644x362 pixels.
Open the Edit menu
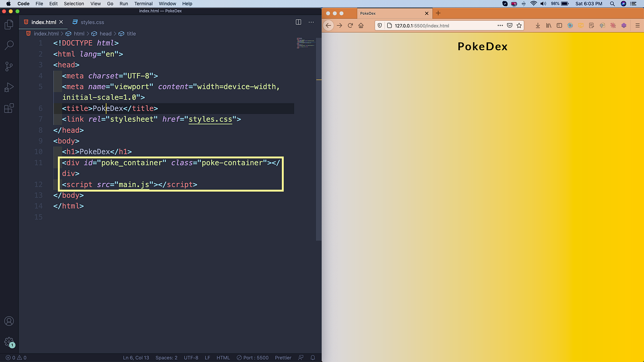53,4
